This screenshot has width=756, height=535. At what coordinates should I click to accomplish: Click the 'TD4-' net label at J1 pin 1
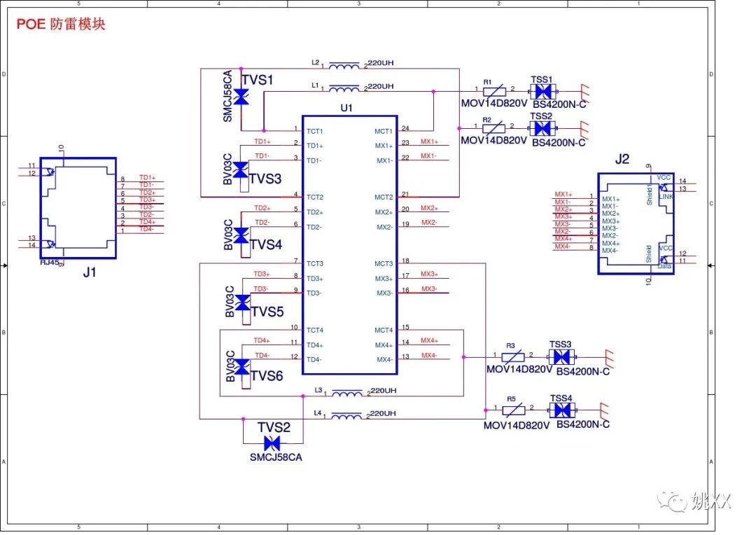point(146,229)
